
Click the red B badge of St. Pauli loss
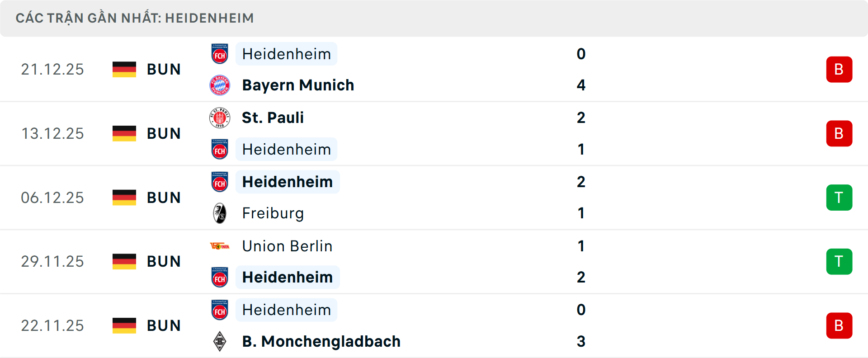click(839, 133)
